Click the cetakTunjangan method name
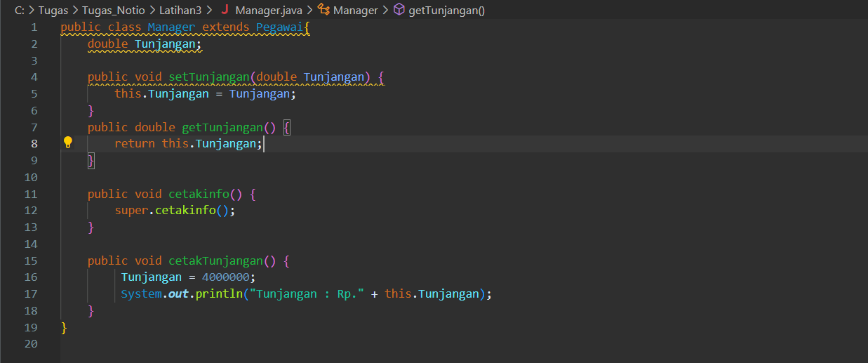 [215, 260]
